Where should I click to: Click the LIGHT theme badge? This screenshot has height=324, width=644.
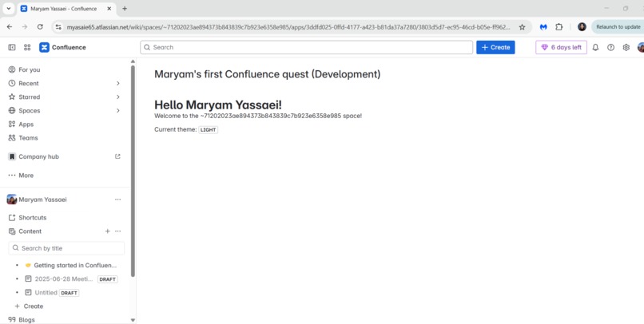pyautogui.click(x=209, y=129)
